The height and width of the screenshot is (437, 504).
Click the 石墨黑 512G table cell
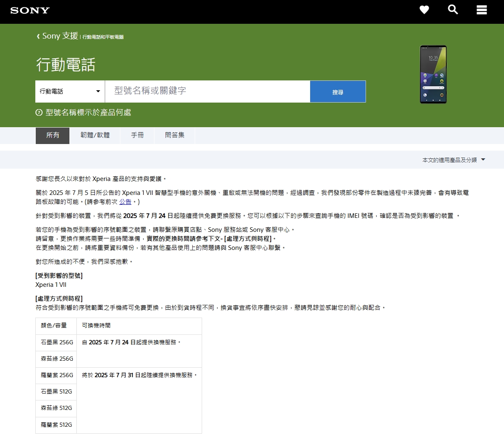pyautogui.click(x=56, y=392)
